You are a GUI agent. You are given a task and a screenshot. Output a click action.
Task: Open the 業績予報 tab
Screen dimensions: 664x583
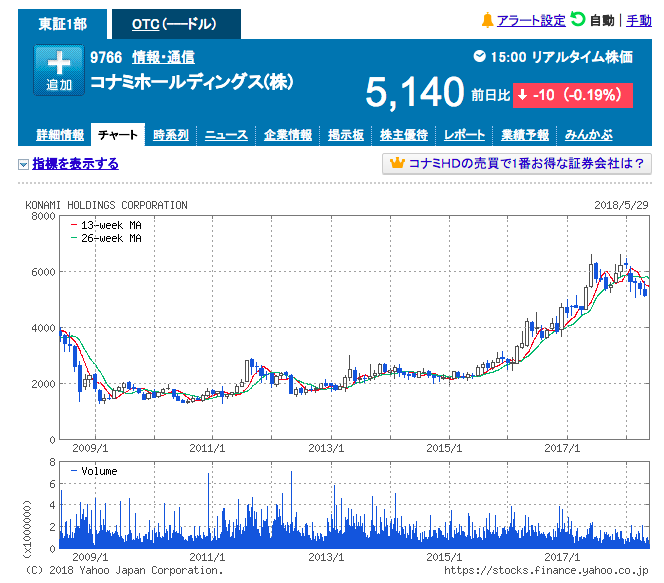coord(525,135)
